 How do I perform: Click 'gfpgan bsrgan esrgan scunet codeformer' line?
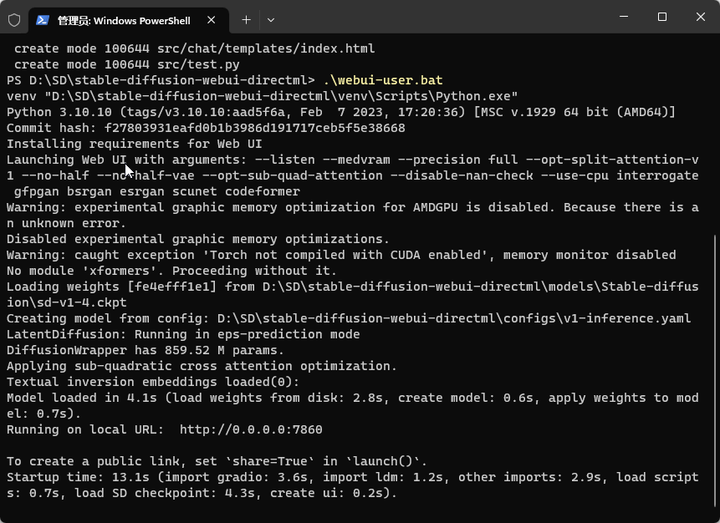click(157, 191)
